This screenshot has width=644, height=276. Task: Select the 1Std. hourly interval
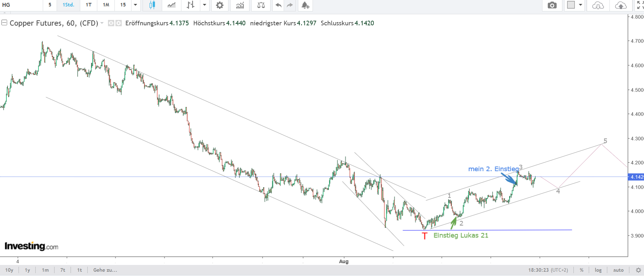point(68,5)
